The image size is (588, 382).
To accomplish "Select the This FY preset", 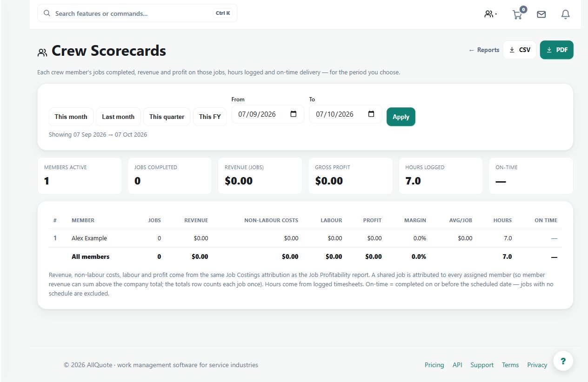I will pos(210,117).
